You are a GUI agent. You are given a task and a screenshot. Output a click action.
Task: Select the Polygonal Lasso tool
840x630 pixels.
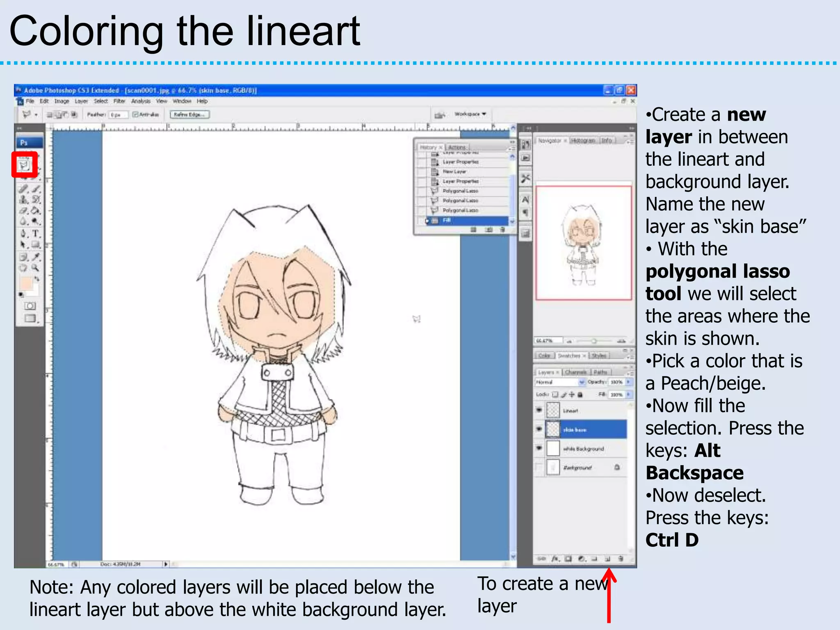[x=24, y=165]
